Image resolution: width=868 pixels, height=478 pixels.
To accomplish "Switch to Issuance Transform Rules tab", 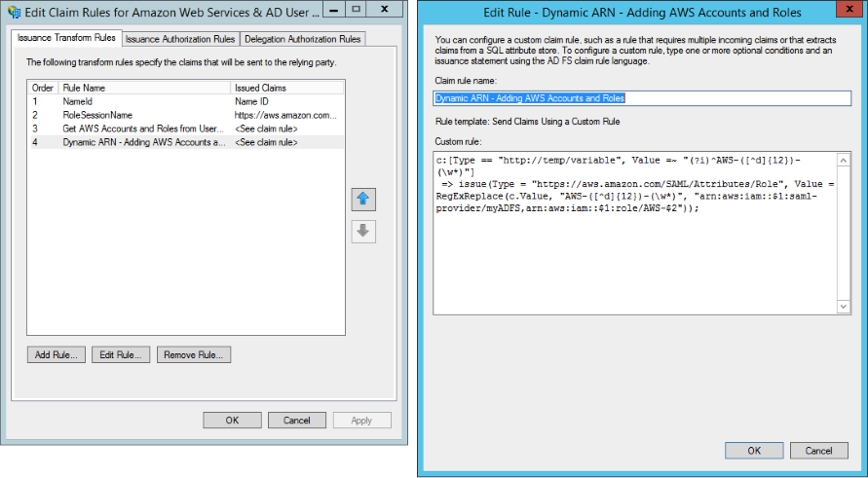I will [66, 38].
